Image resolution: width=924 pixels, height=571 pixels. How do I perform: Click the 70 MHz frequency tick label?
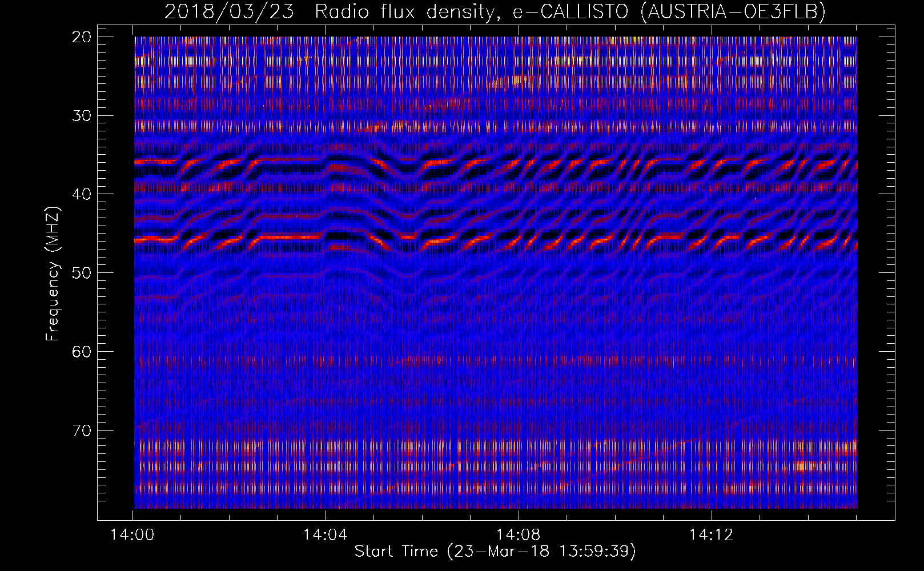click(82, 430)
